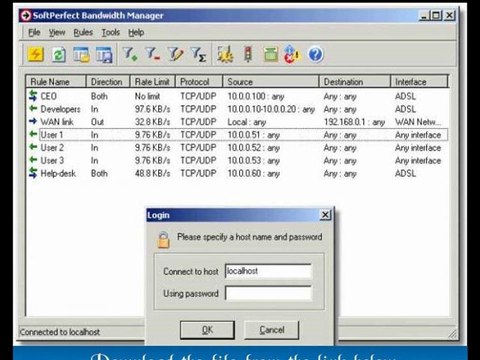Click the yellow lightning connect icon
Screen dimensions: 480x360
click(x=35, y=54)
